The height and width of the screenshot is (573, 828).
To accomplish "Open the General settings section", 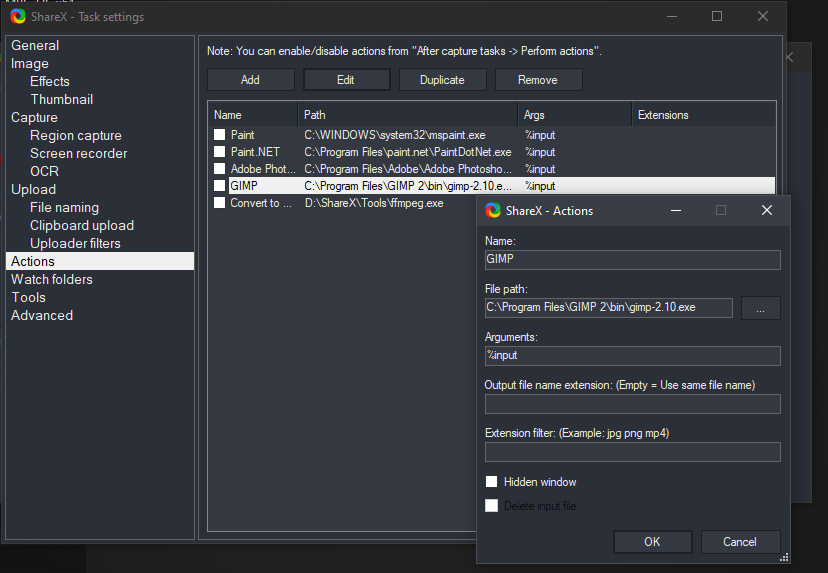I will (35, 45).
